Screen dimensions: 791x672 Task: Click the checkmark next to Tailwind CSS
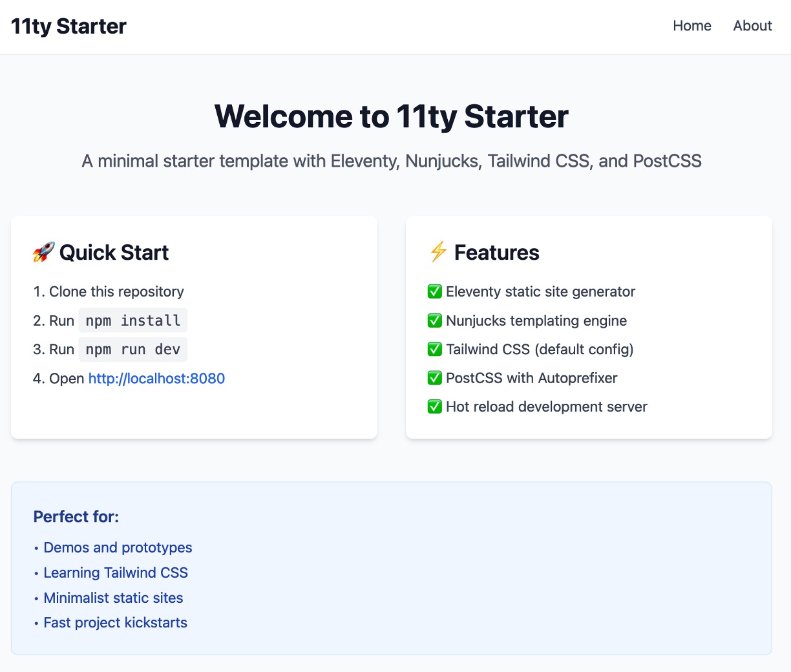click(x=435, y=350)
